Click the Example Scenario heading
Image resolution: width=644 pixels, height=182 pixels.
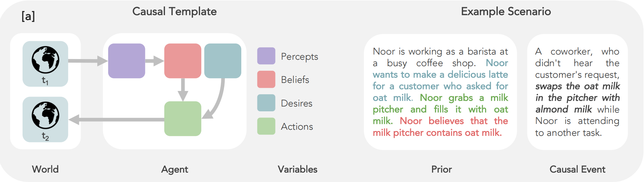[x=506, y=12]
